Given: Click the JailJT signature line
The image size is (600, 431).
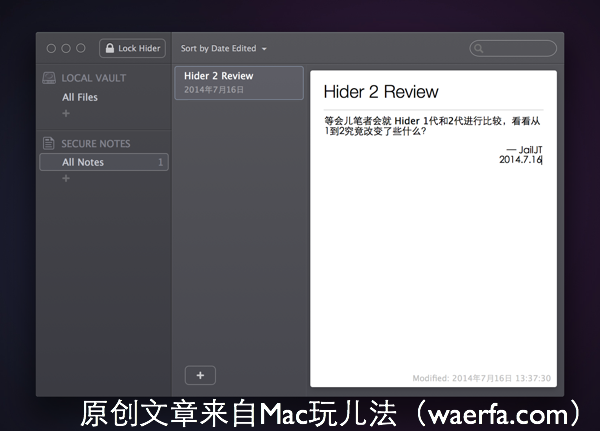Looking at the screenshot, I should (524, 150).
